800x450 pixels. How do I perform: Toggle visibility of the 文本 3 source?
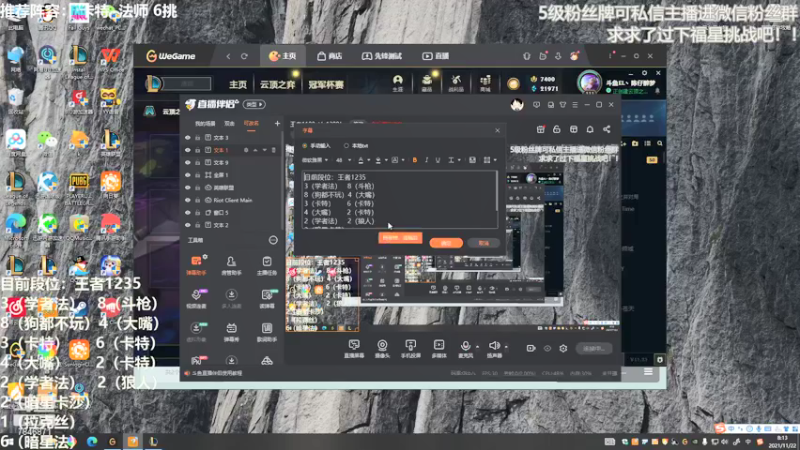click(188, 138)
